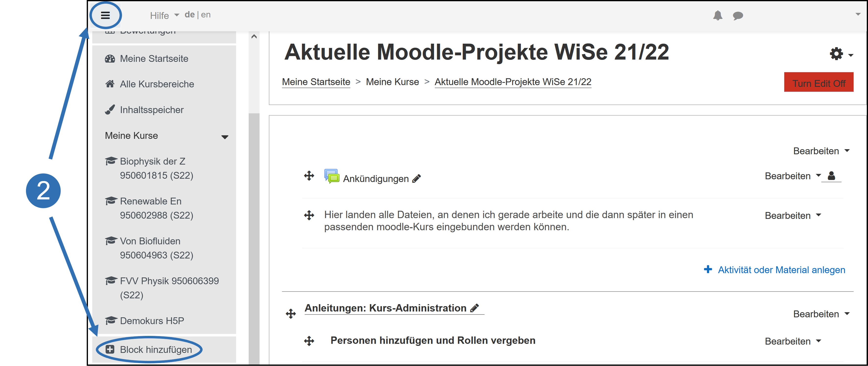Viewport: 868px width, 366px height.
Task: Click the Meine Kurse breadcrumb
Action: (392, 82)
